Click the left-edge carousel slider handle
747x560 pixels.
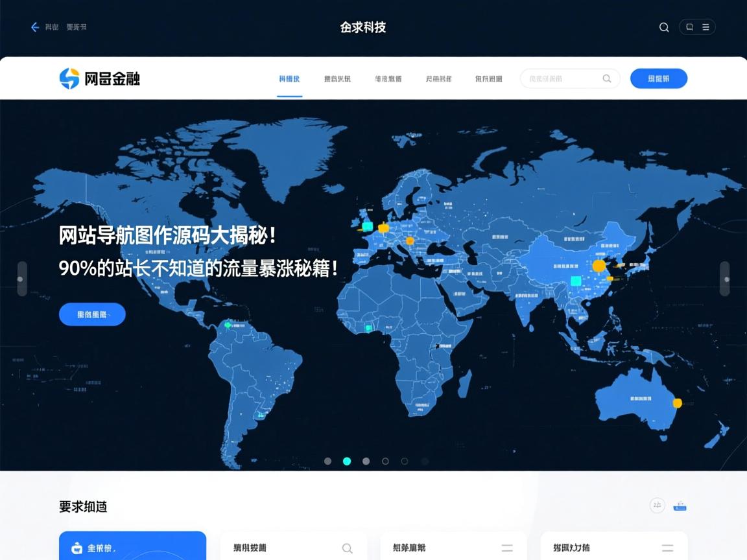tap(22, 279)
